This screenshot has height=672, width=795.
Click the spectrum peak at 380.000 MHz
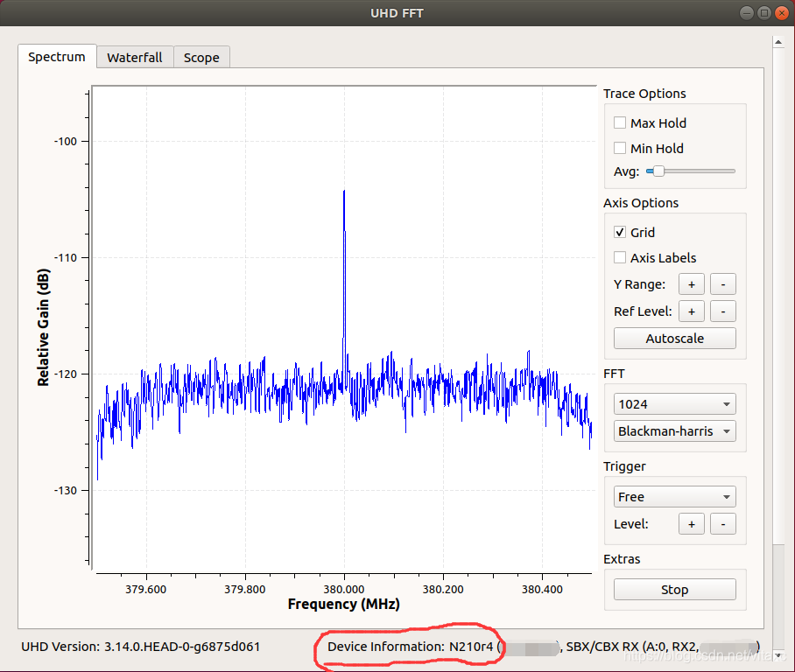[x=344, y=191]
